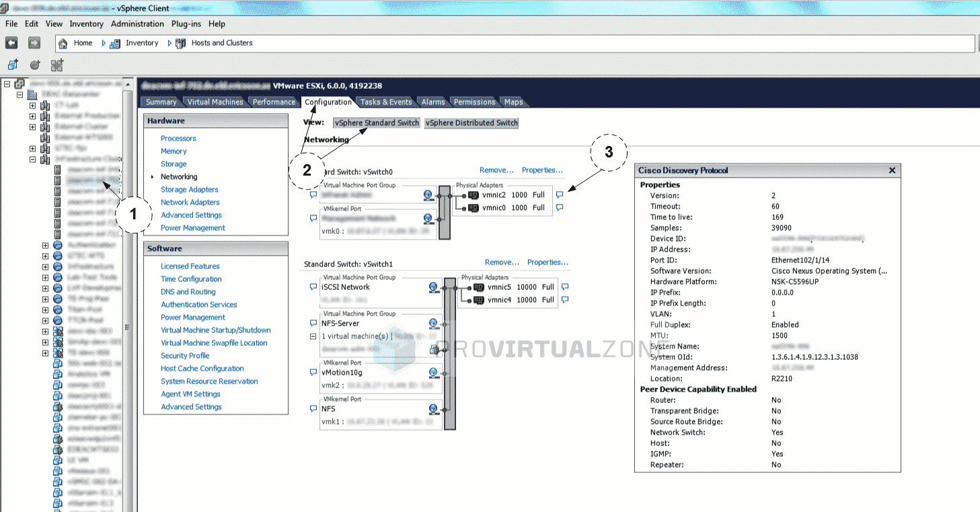
Task: Click the System OId value 1.3.6.1.4.1.9.12.3.1.3.1038
Action: (x=815, y=357)
